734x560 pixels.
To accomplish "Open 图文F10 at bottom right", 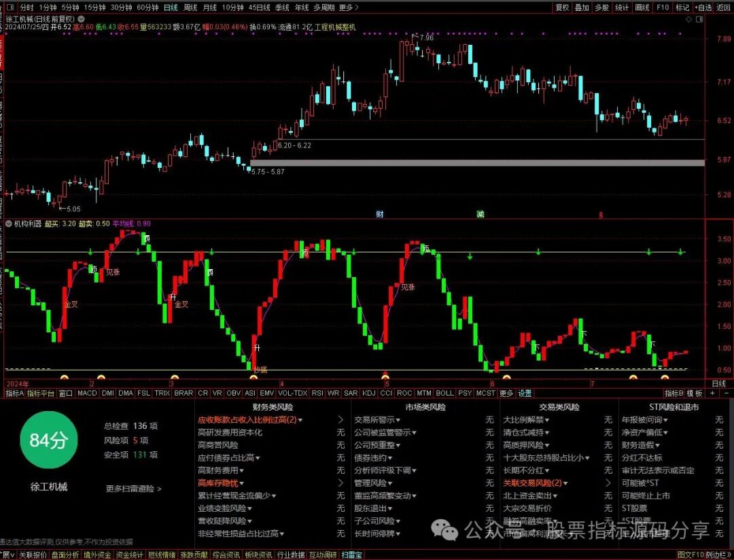I will pos(691,555).
